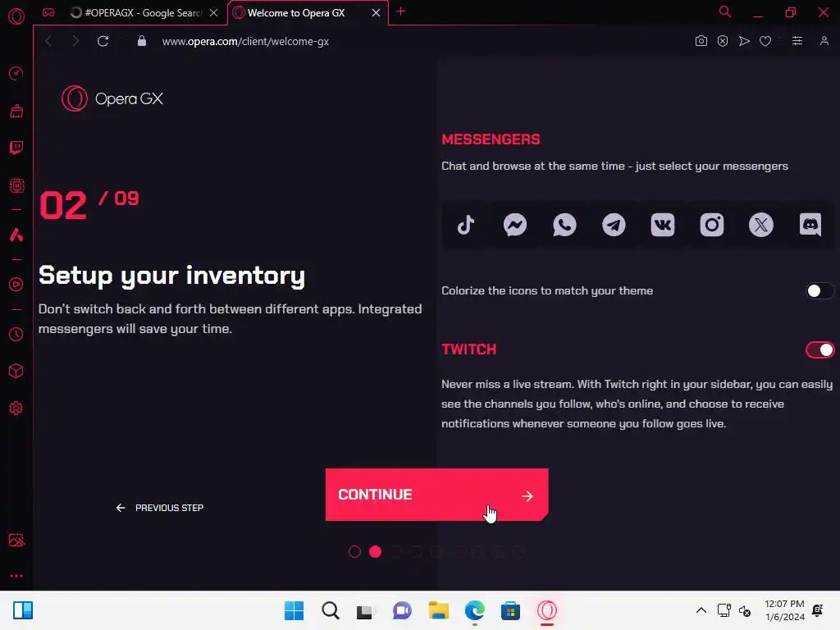The height and width of the screenshot is (630, 840).
Task: Open the profile account icon
Action: pos(824,41)
